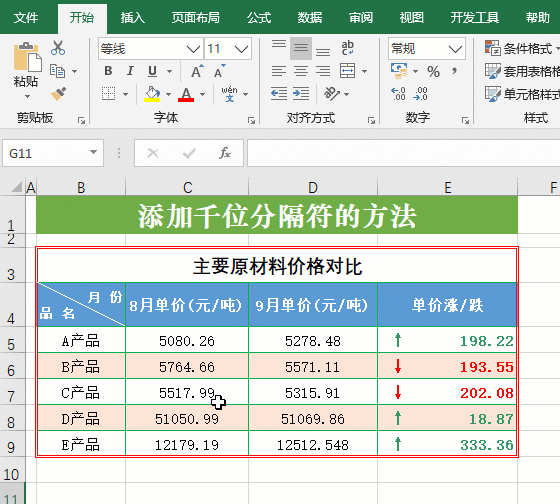Screen dimensions: 560x504
Task: Toggle underline formatting
Action: (152, 71)
